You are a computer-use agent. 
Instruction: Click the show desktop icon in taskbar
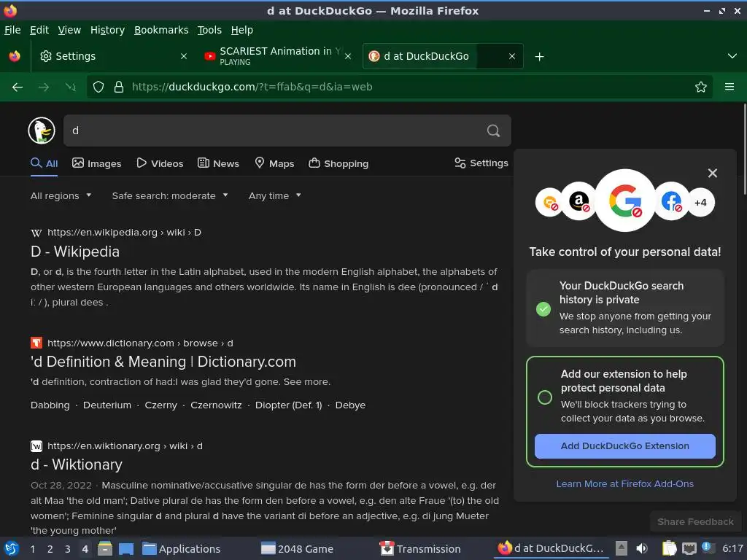coord(126,548)
